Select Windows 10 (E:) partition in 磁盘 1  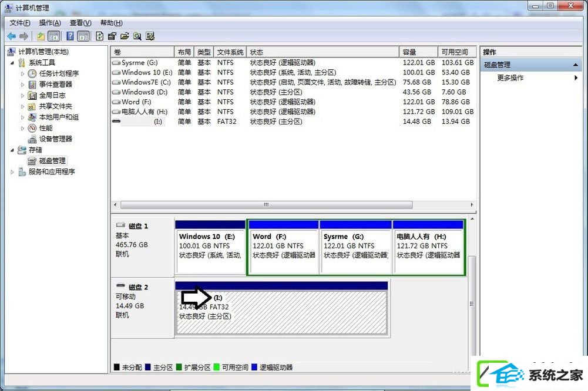pos(210,247)
